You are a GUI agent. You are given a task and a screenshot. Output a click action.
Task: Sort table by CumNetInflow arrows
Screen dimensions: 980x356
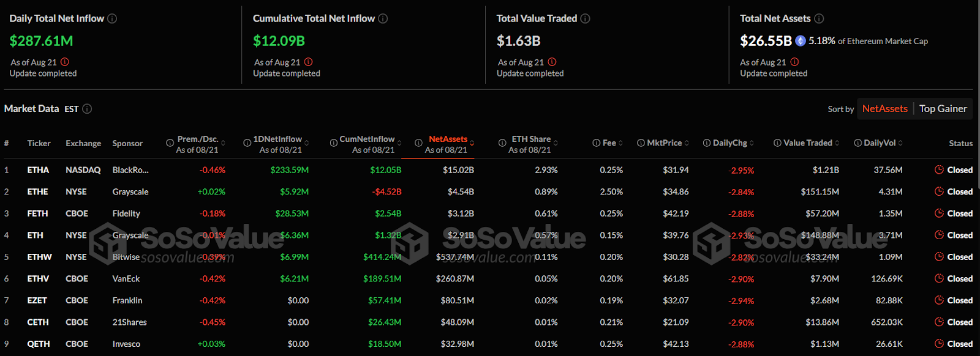(x=399, y=143)
